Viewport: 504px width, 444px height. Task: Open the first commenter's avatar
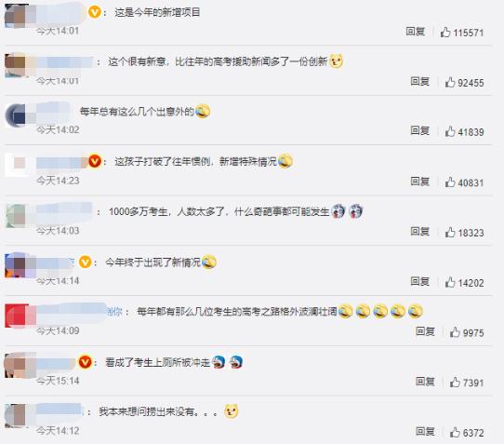pos(17,16)
